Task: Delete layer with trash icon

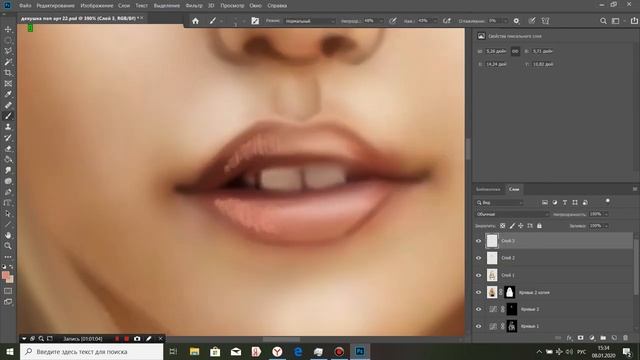Action: (x=625, y=338)
